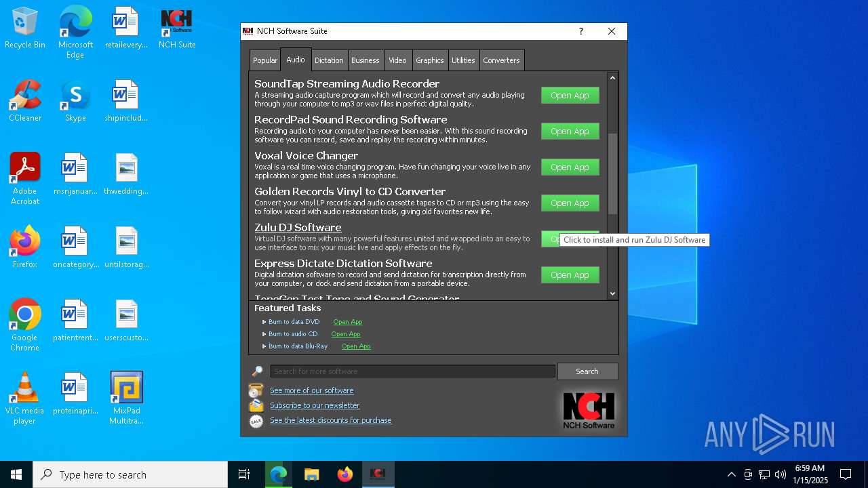Image resolution: width=868 pixels, height=488 pixels.
Task: Open the VLC media player icon
Action: pos(25,399)
